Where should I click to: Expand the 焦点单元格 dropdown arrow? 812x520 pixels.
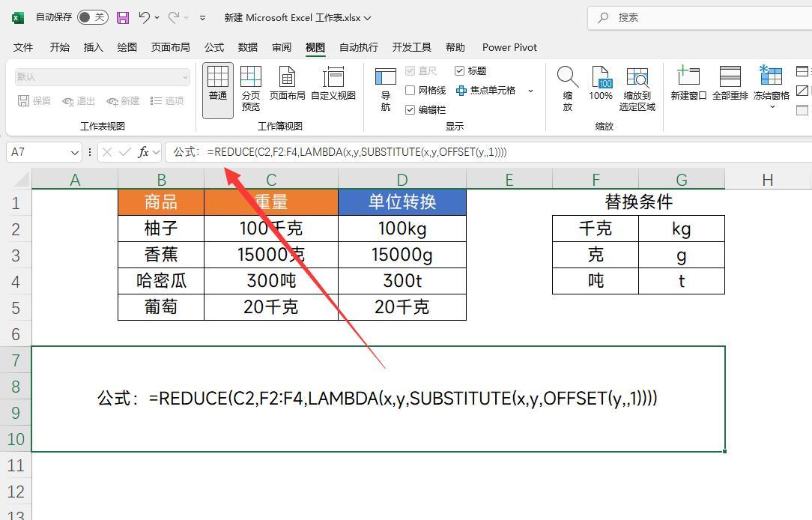(x=531, y=91)
